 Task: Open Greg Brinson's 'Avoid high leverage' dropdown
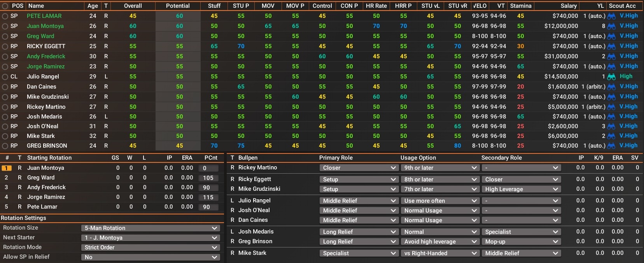tap(440, 242)
